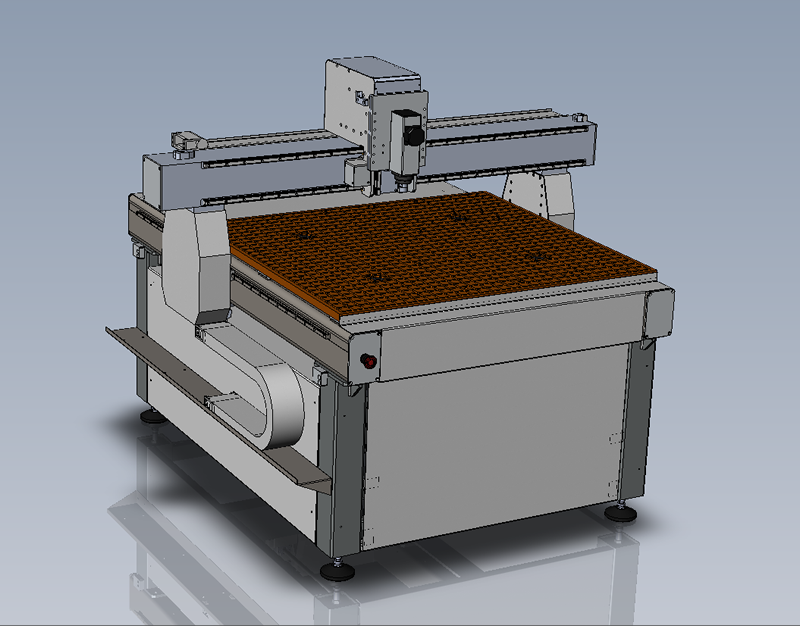Click the red emergency stop button
The height and width of the screenshot is (626, 800).
pos(370,362)
